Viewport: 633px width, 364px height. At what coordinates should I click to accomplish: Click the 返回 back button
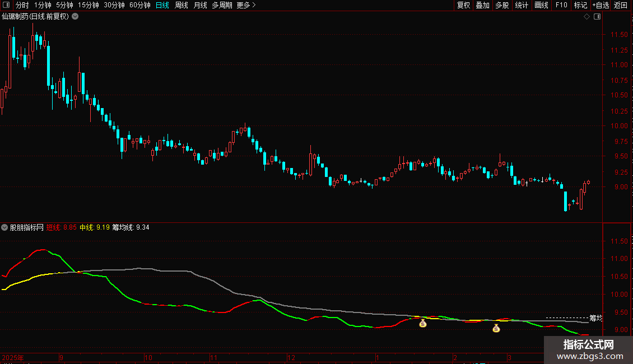coord(621,5)
